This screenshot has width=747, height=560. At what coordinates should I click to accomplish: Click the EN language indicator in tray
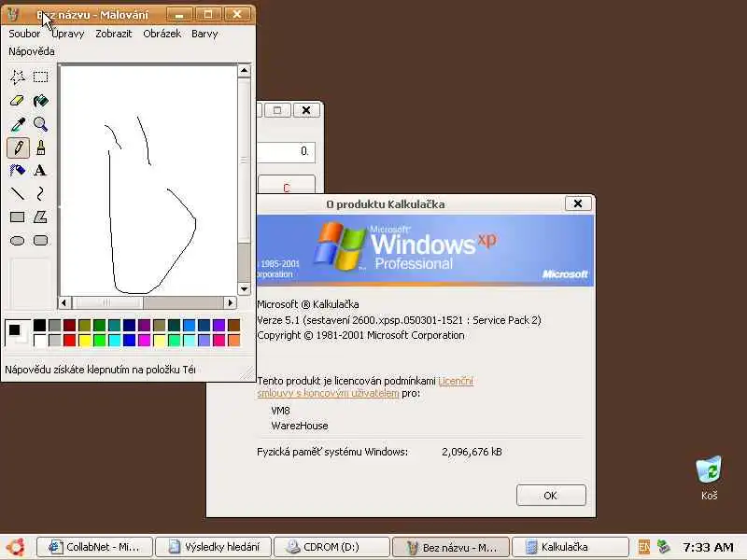643,547
